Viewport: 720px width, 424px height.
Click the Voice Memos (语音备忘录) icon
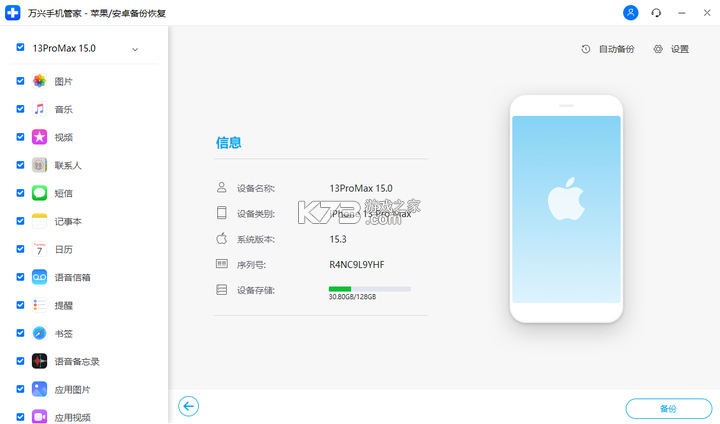tap(39, 361)
